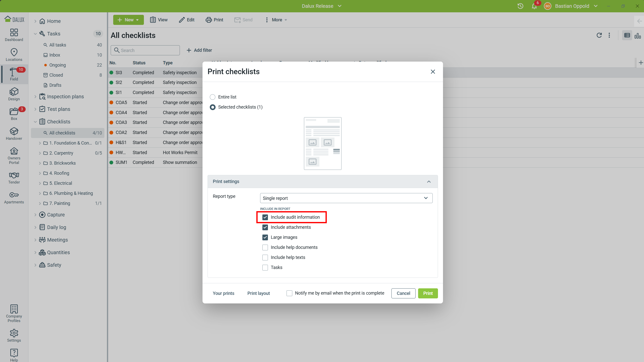This screenshot has width=644, height=362.
Task: Open the Help icon
Action: point(14,355)
